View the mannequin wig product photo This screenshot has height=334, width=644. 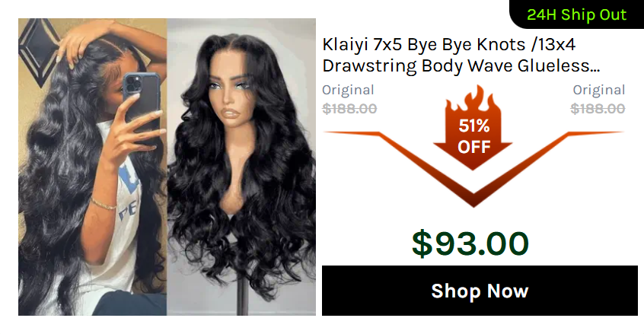pos(241,167)
